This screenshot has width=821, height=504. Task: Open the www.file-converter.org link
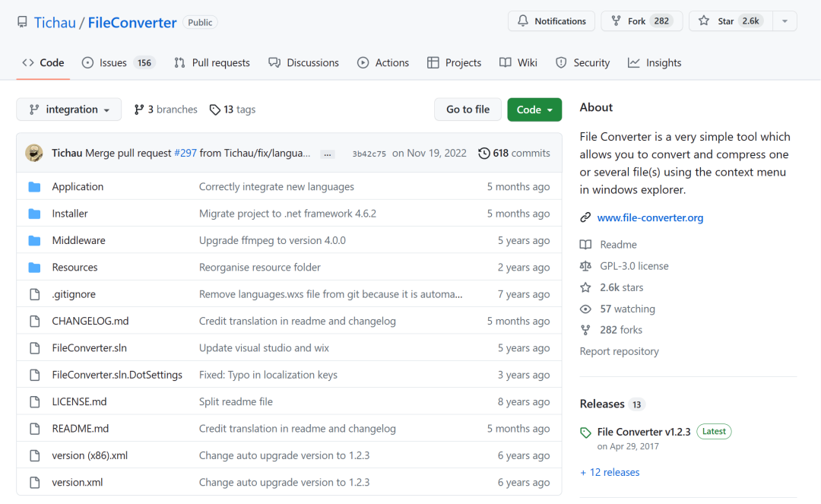[650, 218]
